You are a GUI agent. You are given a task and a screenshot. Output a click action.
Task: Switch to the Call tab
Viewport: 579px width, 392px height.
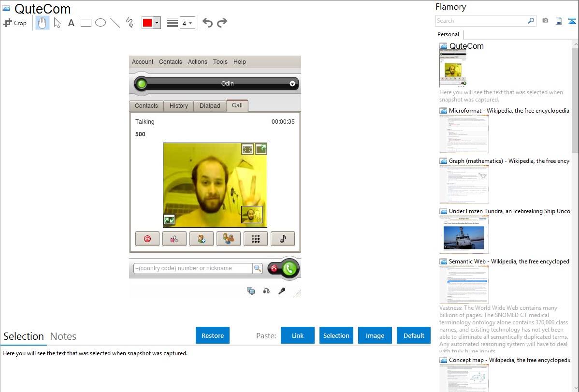point(237,105)
